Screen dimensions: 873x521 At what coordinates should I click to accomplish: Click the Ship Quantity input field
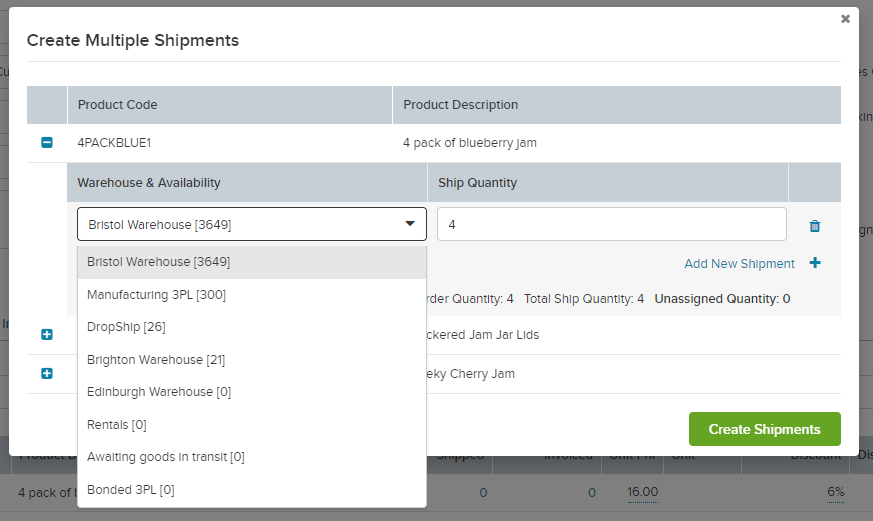[611, 225]
